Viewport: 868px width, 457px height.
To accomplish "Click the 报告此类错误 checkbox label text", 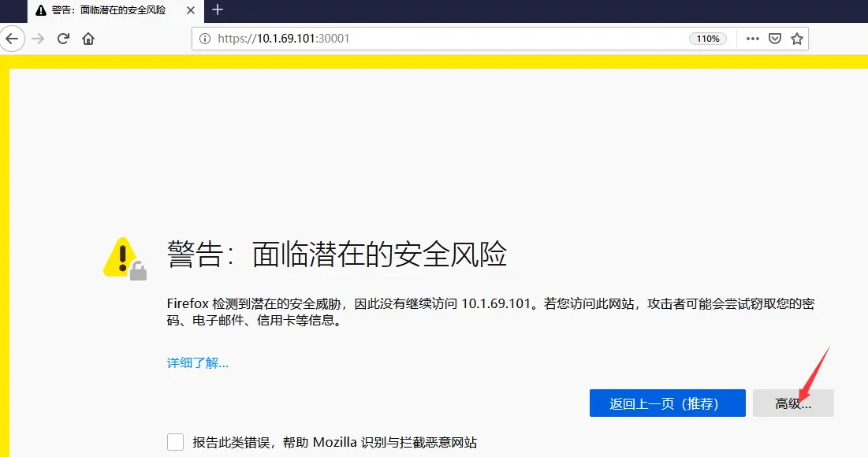I will click(334, 442).
